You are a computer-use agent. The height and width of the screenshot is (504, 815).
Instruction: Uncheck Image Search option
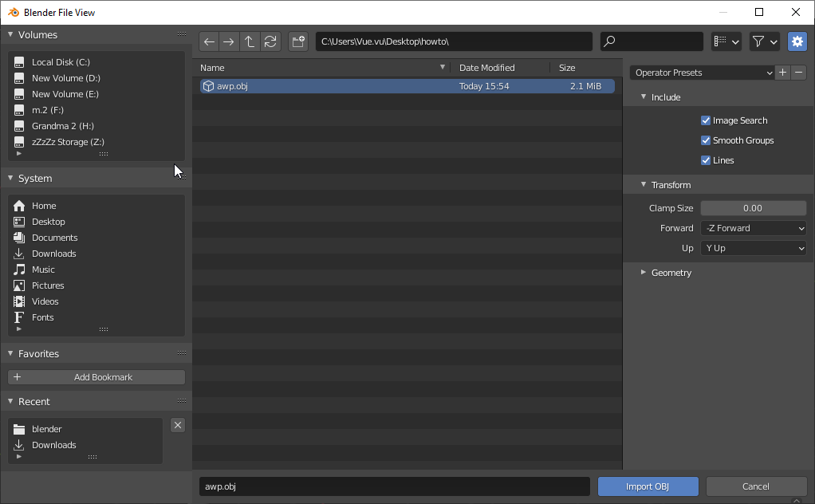click(x=706, y=120)
